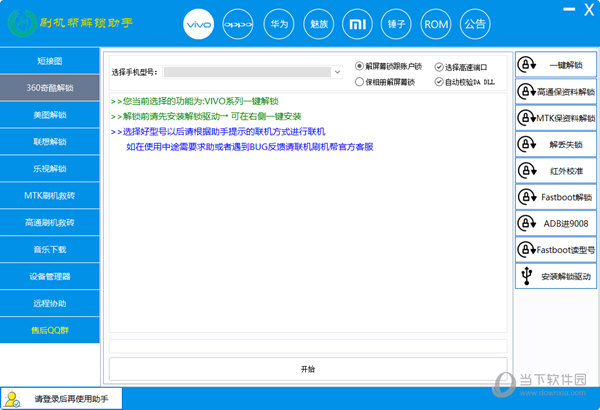
Task: Expand the 选择手机型号 dropdown
Action: tap(337, 72)
